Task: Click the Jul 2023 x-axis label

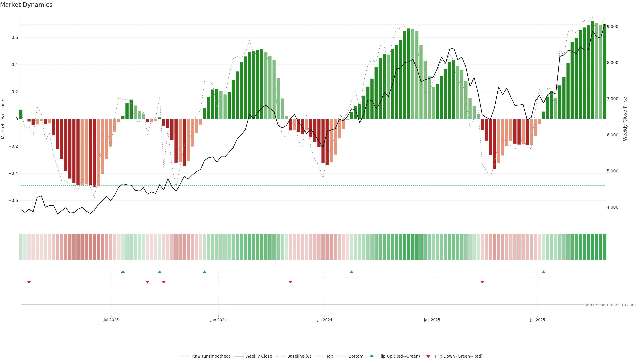Action: [111, 320]
